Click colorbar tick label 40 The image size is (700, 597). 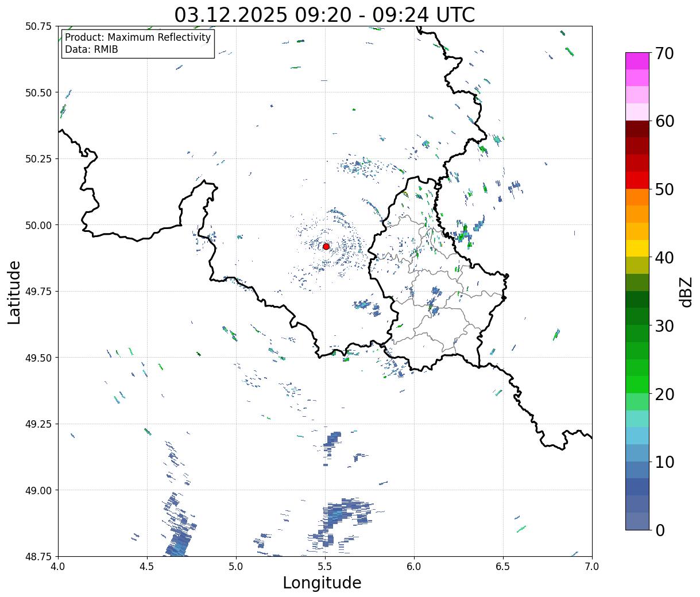[664, 257]
